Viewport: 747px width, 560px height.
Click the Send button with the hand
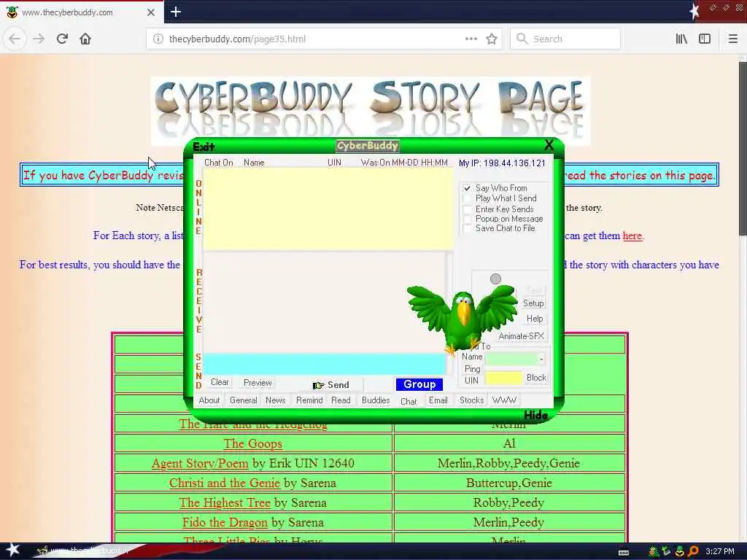click(331, 385)
